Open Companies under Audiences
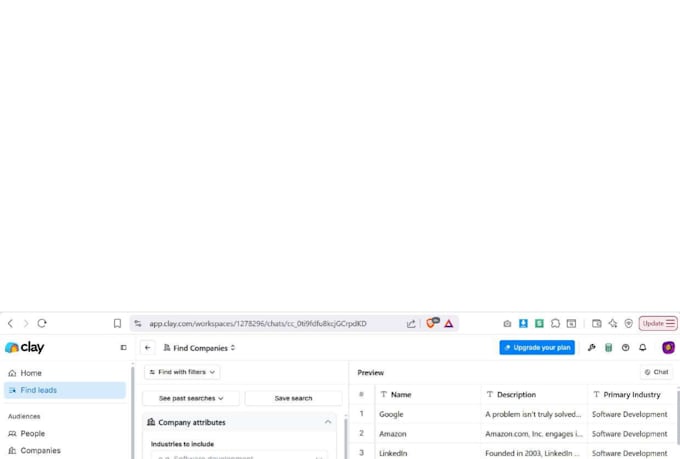Viewport: 680px width, 459px height. click(65, 450)
